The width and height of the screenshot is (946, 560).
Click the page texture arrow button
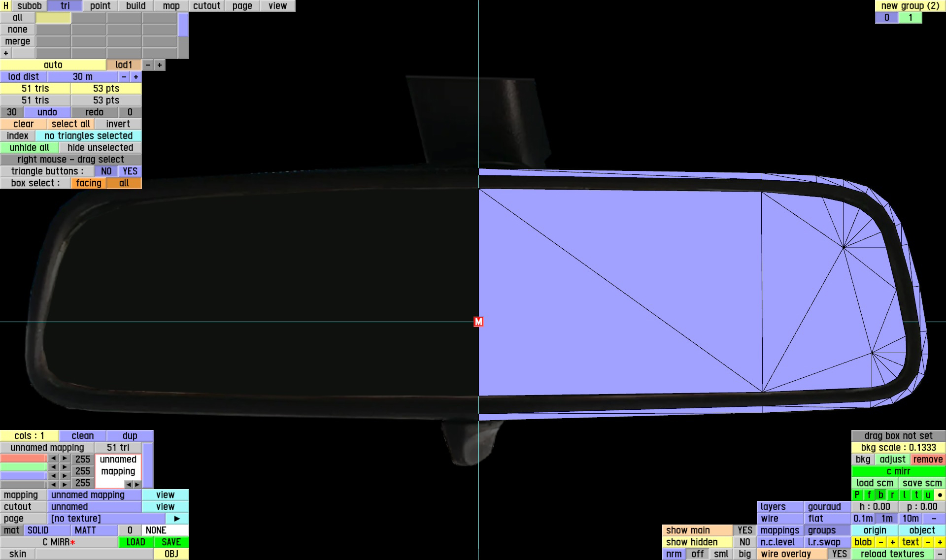(177, 519)
